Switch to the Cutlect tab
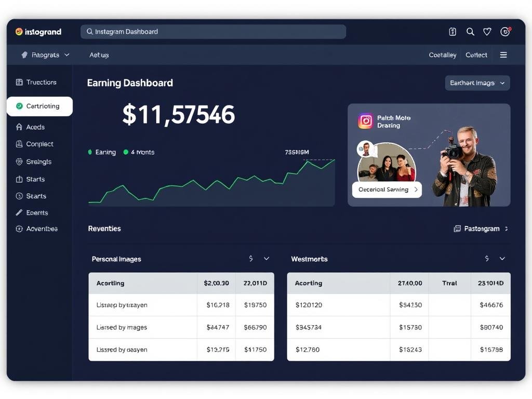The width and height of the screenshot is (532, 399). pyautogui.click(x=476, y=55)
